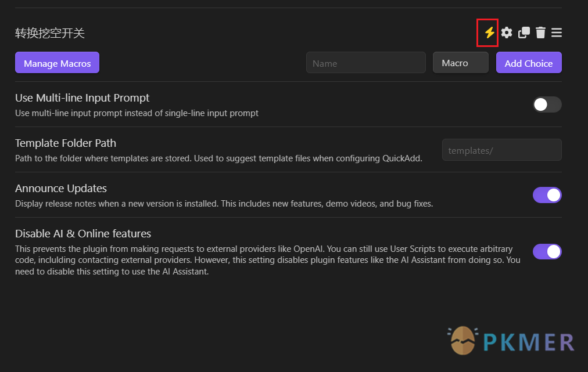The height and width of the screenshot is (372, 588).
Task: Delete the 转换挖空开关 choice via trash icon
Action: (540, 32)
